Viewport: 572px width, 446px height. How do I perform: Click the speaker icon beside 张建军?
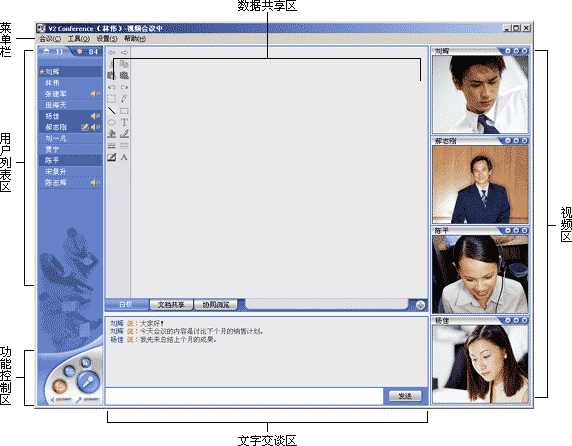coord(95,94)
